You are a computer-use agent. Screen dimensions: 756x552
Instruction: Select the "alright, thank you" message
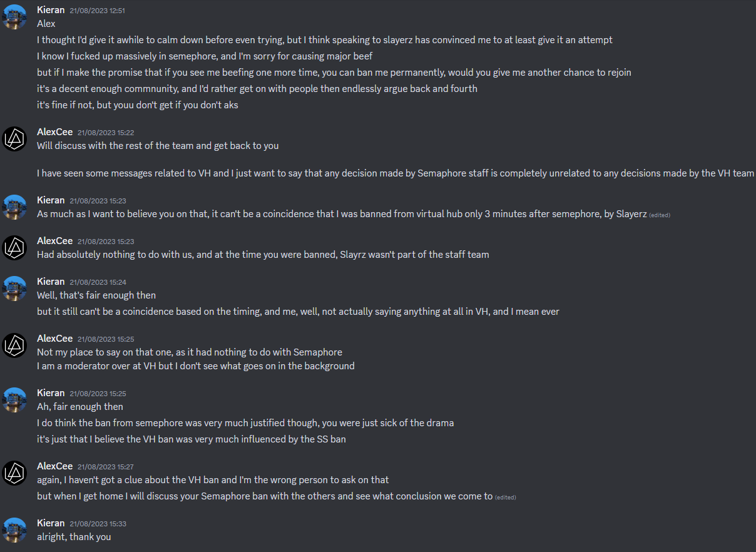(74, 537)
